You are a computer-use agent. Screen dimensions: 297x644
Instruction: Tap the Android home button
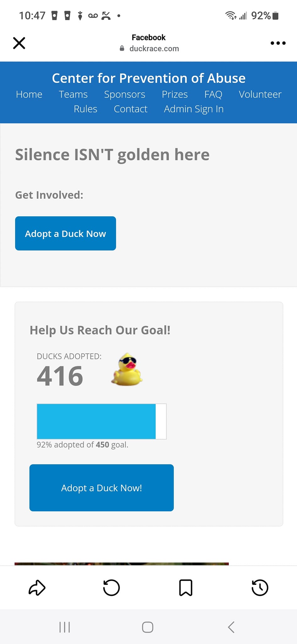pyautogui.click(x=148, y=627)
